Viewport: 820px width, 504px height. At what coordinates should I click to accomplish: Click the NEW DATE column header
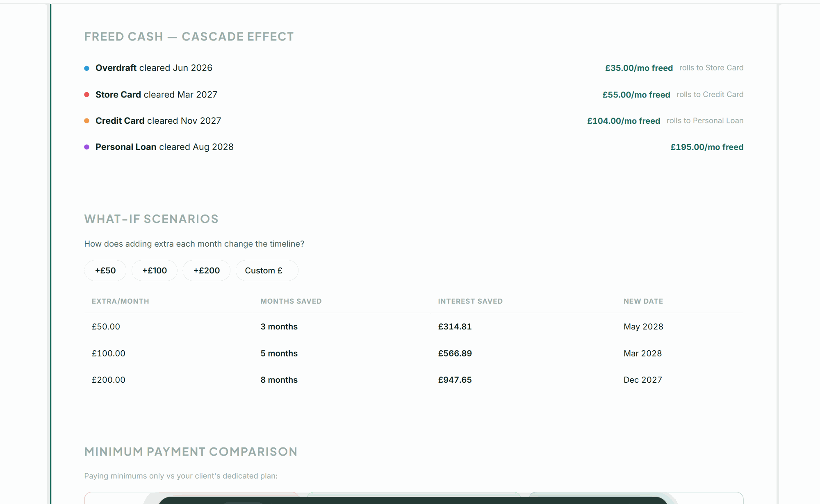point(643,301)
